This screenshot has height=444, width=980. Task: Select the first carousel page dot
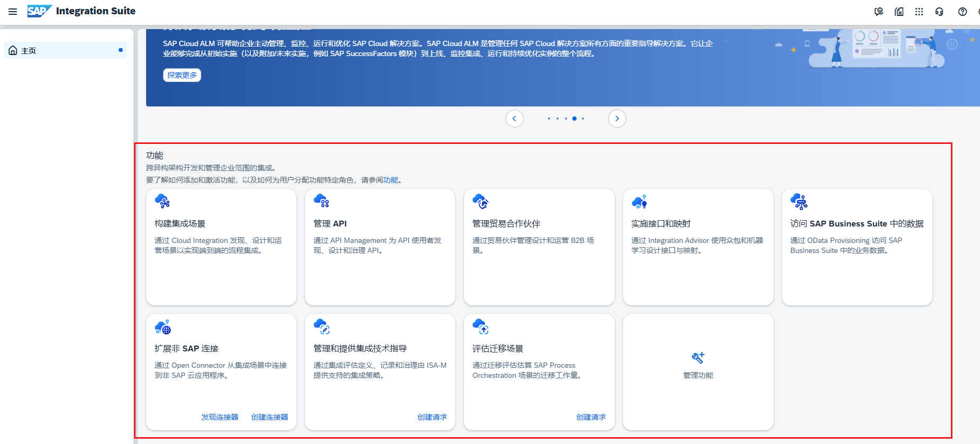(x=549, y=119)
